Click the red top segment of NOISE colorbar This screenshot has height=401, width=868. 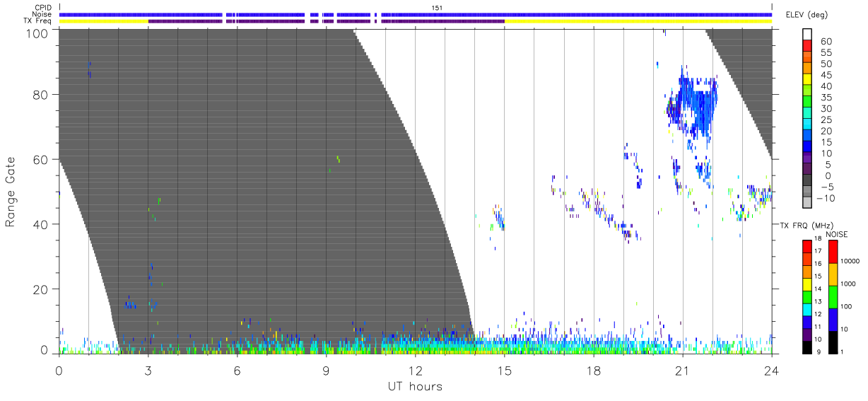[833, 251]
